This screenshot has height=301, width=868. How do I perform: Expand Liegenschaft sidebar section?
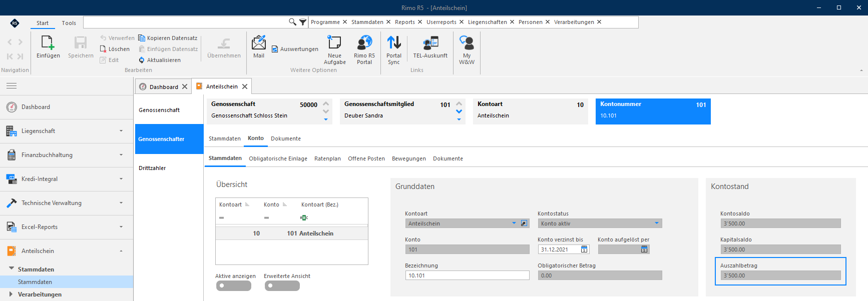(x=121, y=131)
